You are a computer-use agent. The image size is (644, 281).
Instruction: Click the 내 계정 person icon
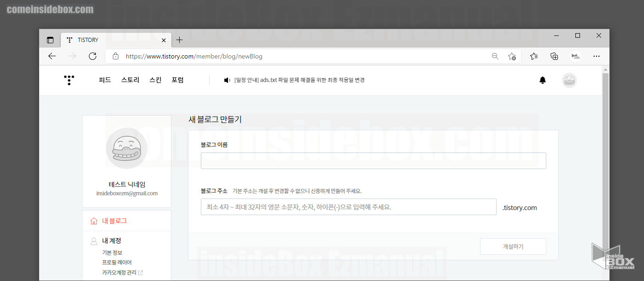94,240
